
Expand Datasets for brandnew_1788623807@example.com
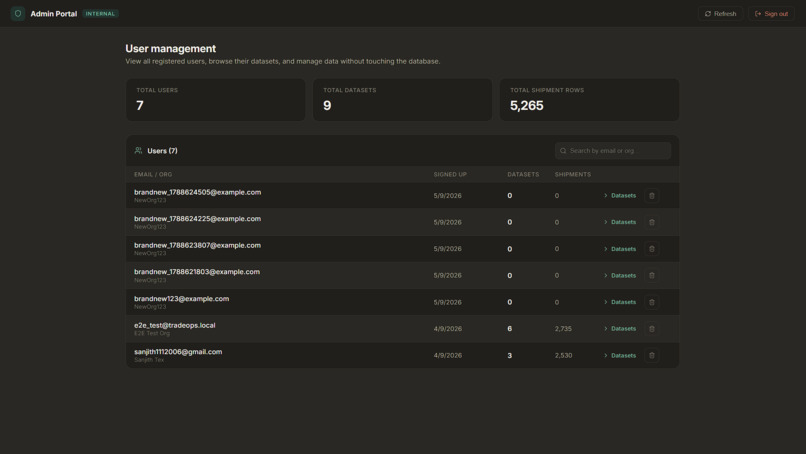620,249
